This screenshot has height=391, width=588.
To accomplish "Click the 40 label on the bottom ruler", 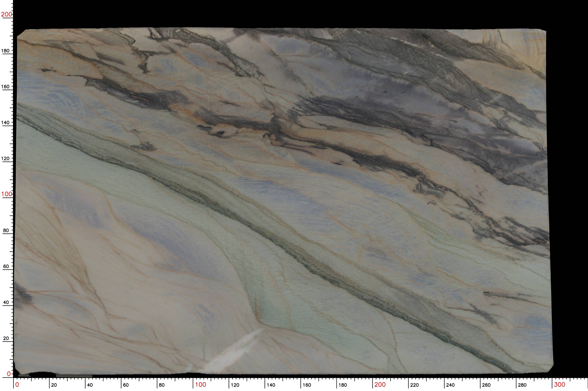I will click(90, 385).
